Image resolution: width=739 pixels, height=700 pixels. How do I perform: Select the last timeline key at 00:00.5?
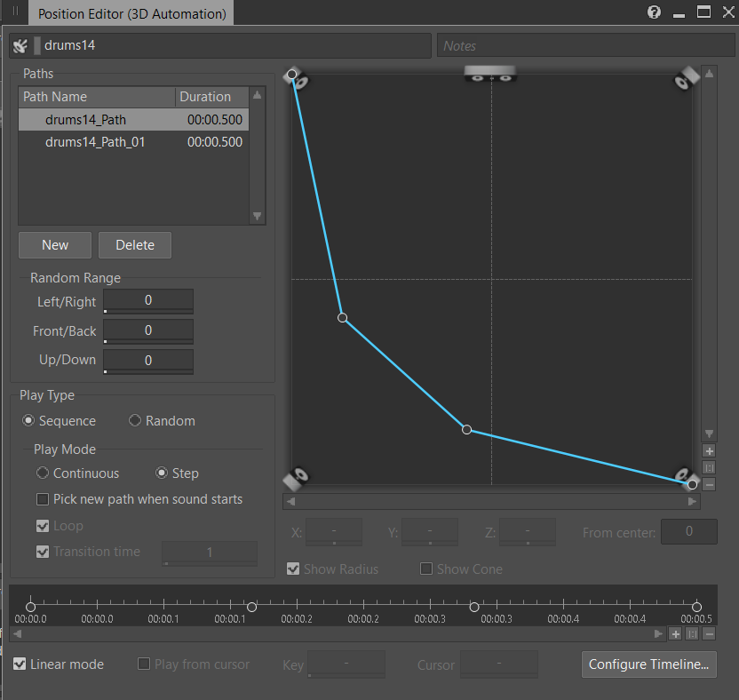click(x=696, y=607)
